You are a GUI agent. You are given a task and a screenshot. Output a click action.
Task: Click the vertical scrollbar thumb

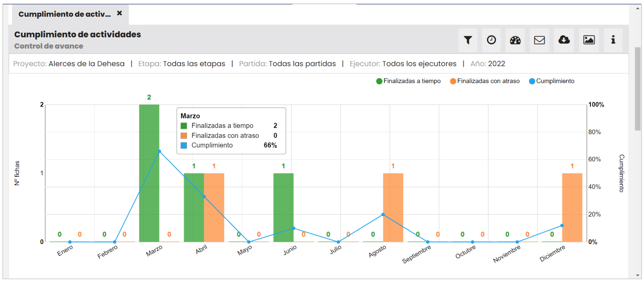pos(638,89)
